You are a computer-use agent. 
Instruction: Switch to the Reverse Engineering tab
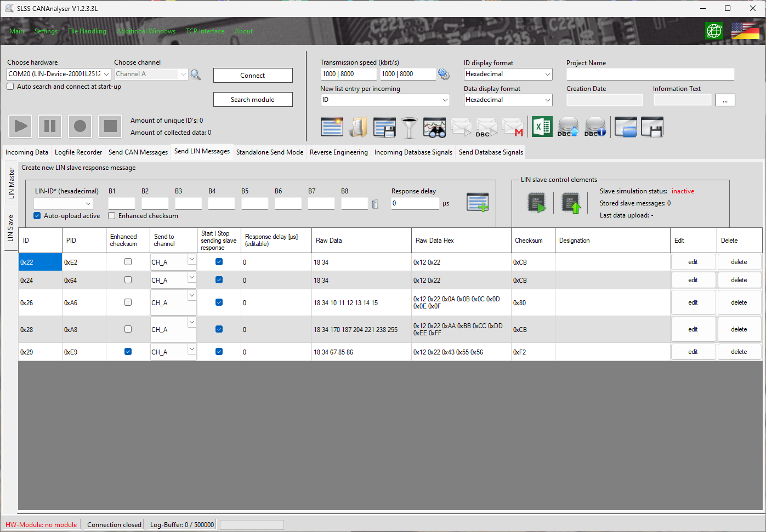(x=339, y=152)
